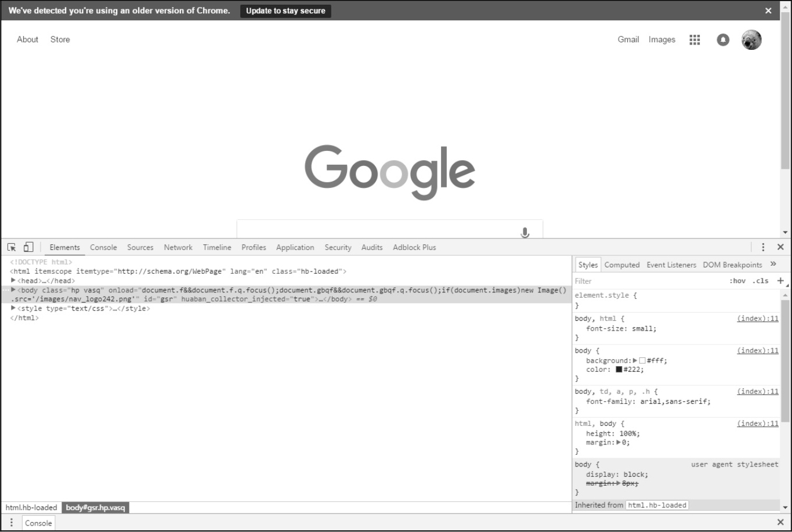
Task: Open the Event Listeners sidebar tab
Action: (671, 265)
